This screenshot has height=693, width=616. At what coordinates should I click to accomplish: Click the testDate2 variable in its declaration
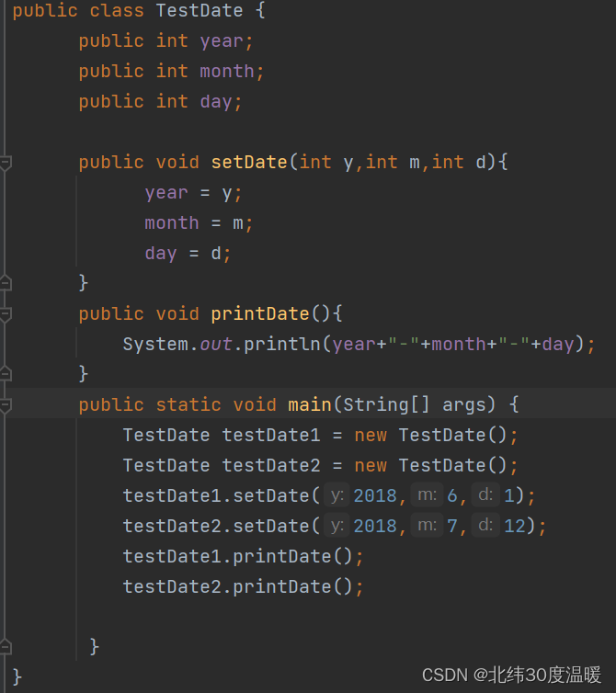pyautogui.click(x=271, y=466)
